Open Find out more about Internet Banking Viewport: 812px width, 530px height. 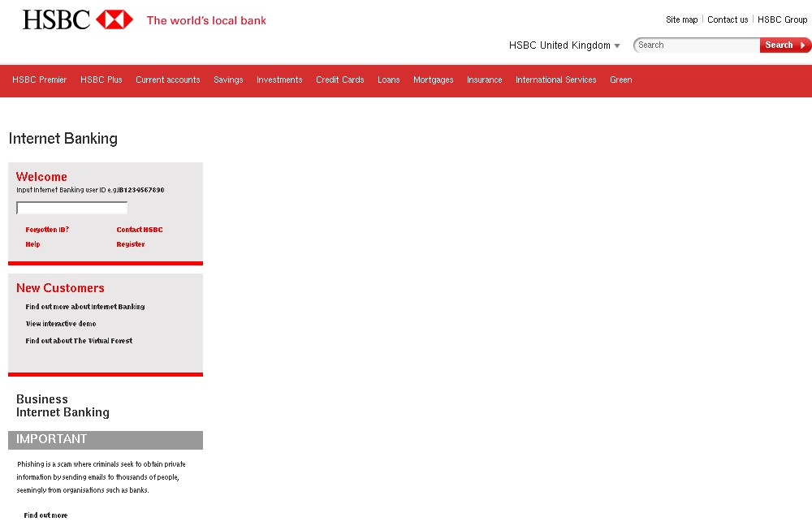tap(85, 307)
